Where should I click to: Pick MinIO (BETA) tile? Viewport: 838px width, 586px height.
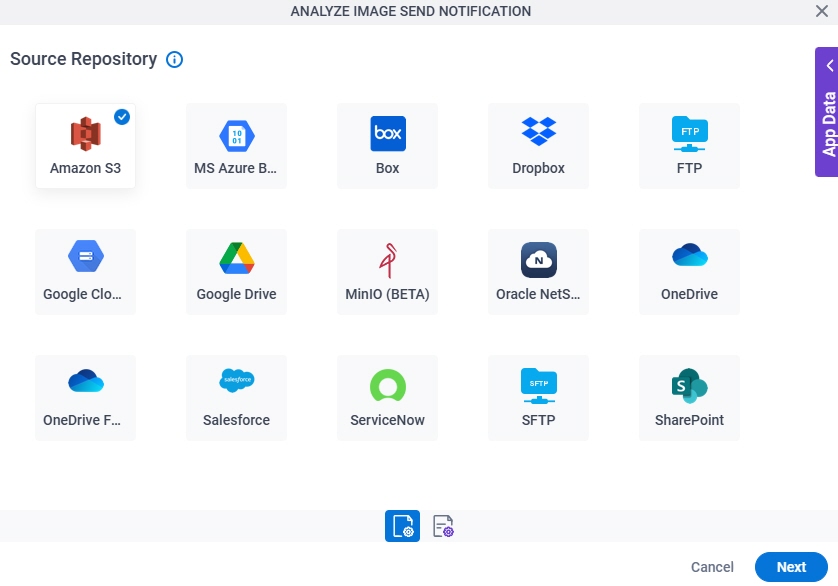click(387, 272)
